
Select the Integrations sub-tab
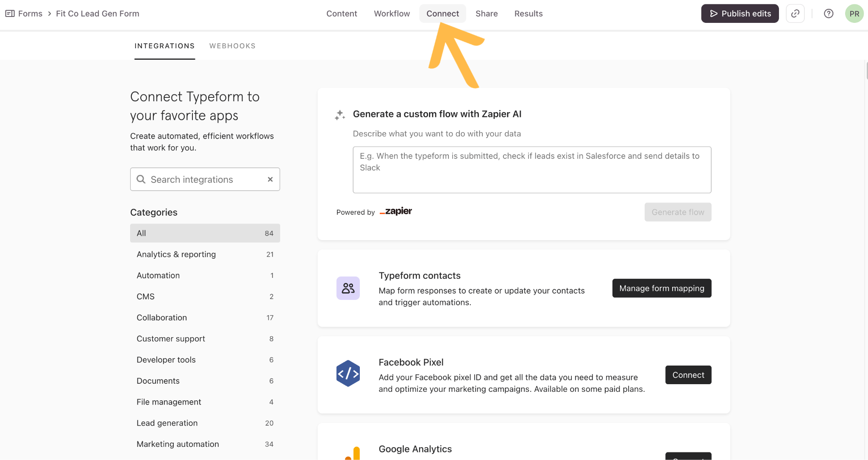(164, 46)
